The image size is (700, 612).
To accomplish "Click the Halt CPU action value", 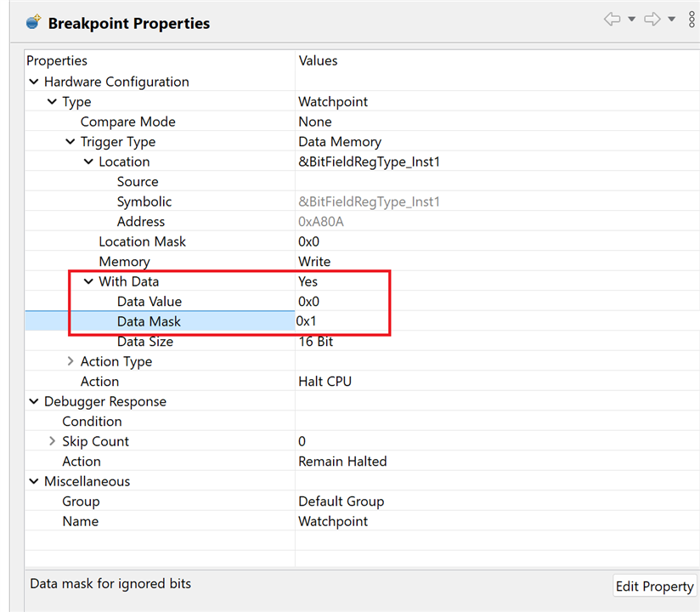I will tap(325, 382).
